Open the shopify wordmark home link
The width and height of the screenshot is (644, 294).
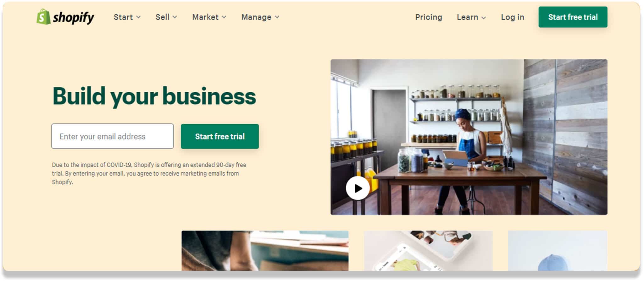pyautogui.click(x=74, y=18)
